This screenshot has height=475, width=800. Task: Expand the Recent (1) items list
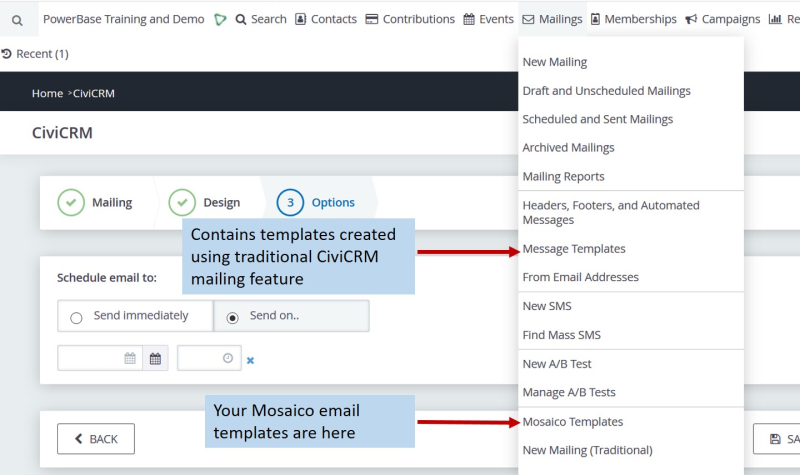click(35, 54)
